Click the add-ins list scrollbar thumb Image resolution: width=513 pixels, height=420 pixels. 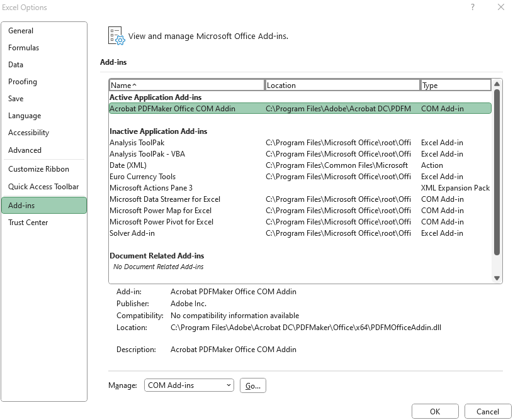pyautogui.click(x=497, y=172)
